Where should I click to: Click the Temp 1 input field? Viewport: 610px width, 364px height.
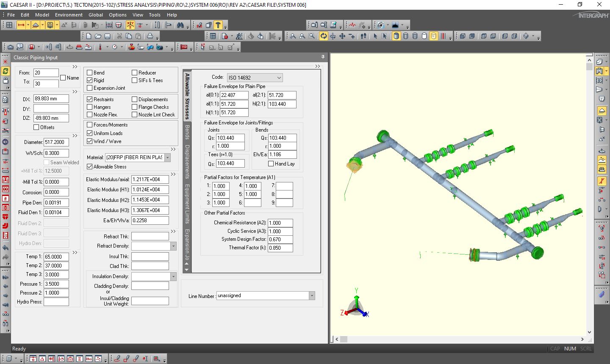click(56, 257)
